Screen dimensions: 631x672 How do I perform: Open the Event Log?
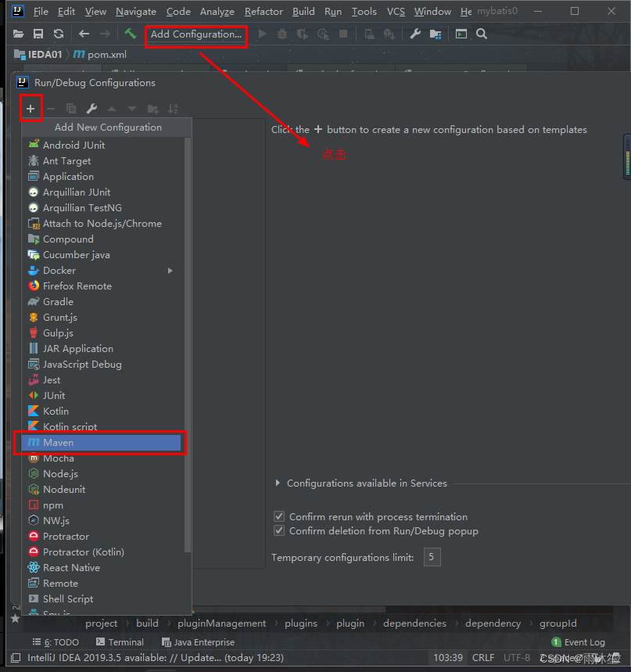tap(579, 642)
